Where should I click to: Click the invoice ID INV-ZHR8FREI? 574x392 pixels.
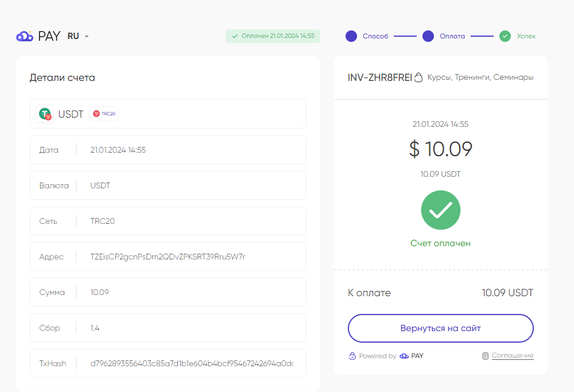click(379, 77)
